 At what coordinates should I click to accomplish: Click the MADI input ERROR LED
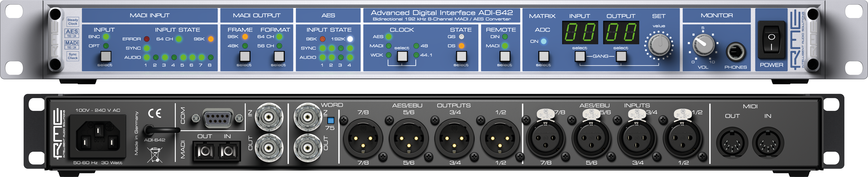tap(147, 39)
